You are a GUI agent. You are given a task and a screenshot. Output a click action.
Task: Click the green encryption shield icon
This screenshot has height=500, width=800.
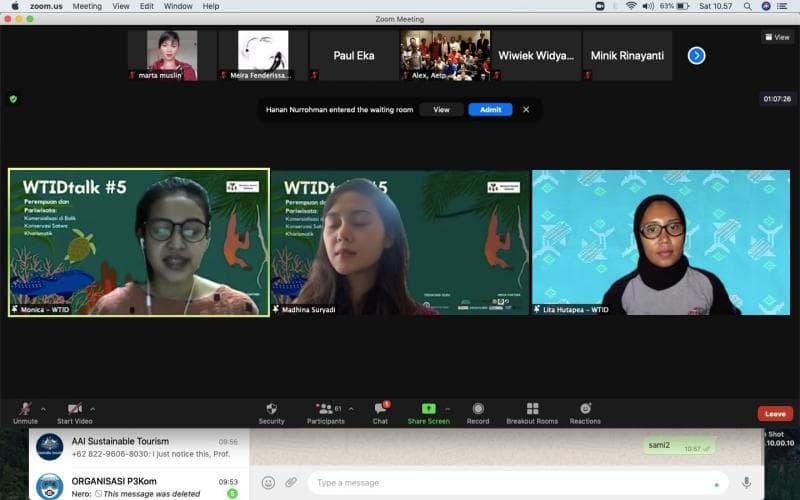(x=13, y=99)
